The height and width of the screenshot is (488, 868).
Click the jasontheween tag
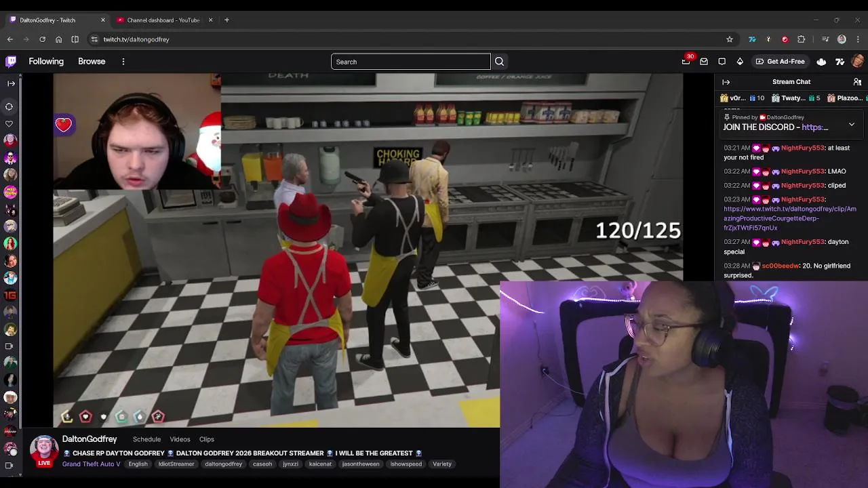[x=361, y=464]
